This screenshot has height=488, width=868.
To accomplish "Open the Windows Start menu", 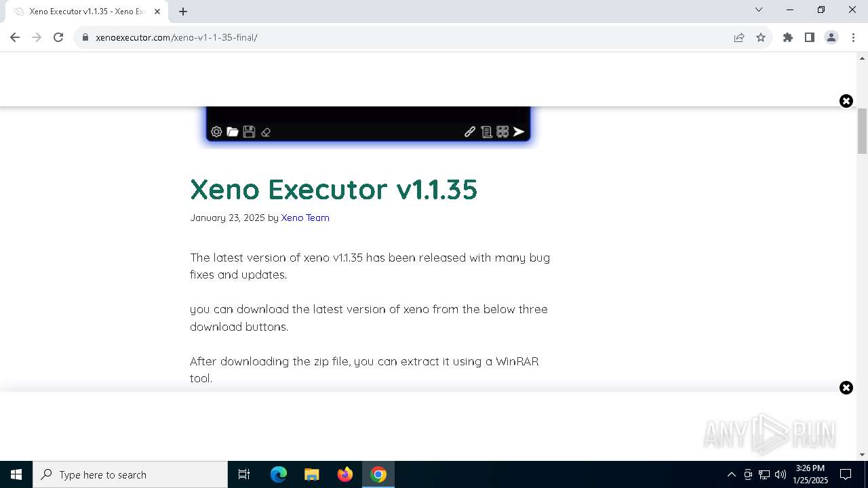I will click(16, 474).
